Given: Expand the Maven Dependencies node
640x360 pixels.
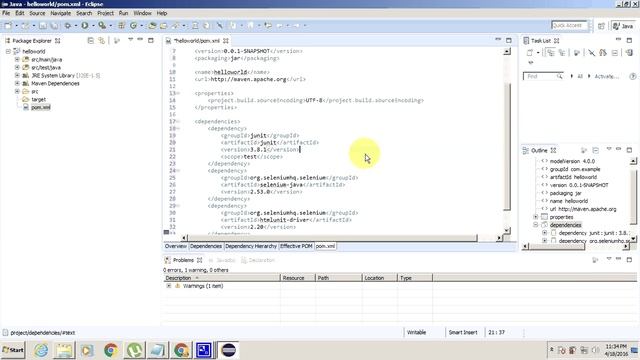Looking at the screenshot, I should [17, 83].
